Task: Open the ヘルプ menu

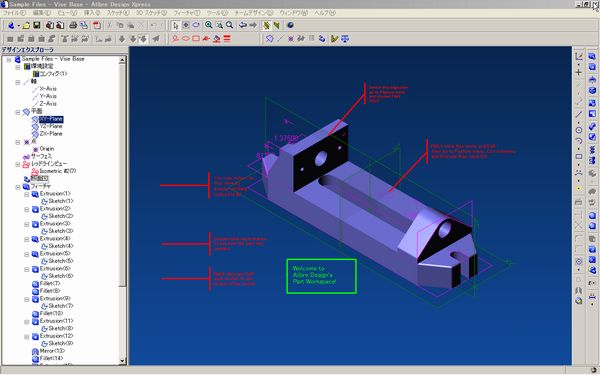Action: tap(325, 13)
